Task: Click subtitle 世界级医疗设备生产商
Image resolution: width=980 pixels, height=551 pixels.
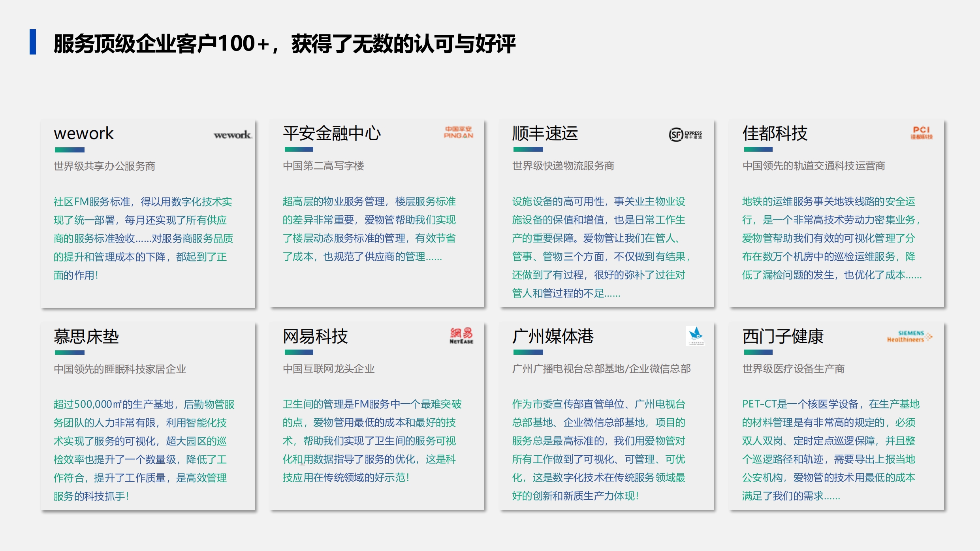Action: click(794, 369)
